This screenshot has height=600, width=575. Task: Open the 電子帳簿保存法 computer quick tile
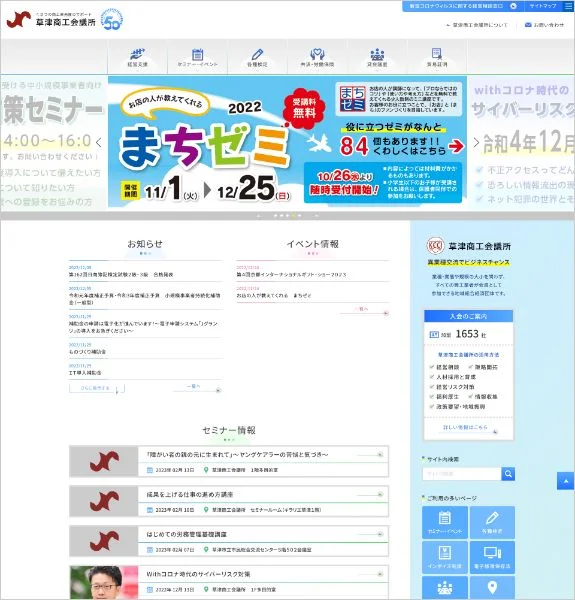click(x=492, y=557)
